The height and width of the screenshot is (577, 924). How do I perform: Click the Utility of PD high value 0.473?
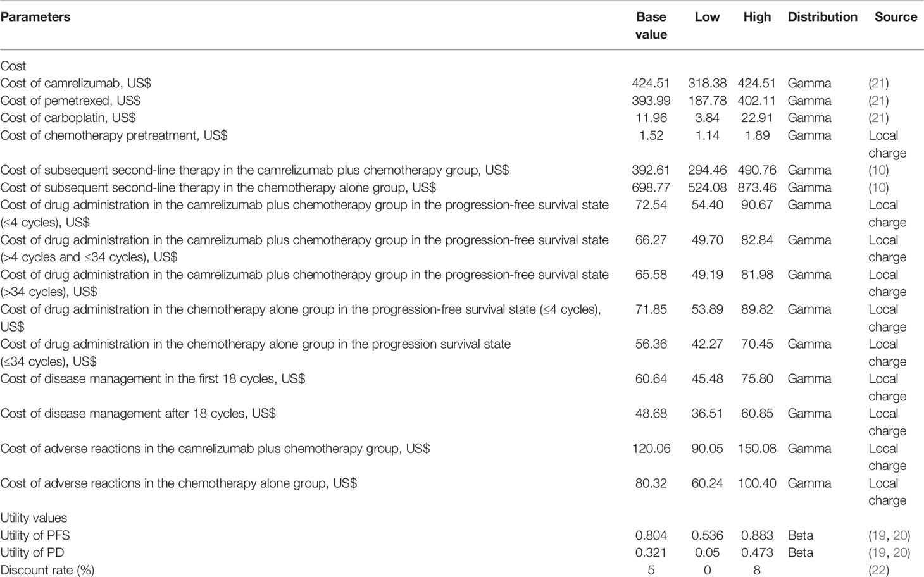tap(757, 553)
